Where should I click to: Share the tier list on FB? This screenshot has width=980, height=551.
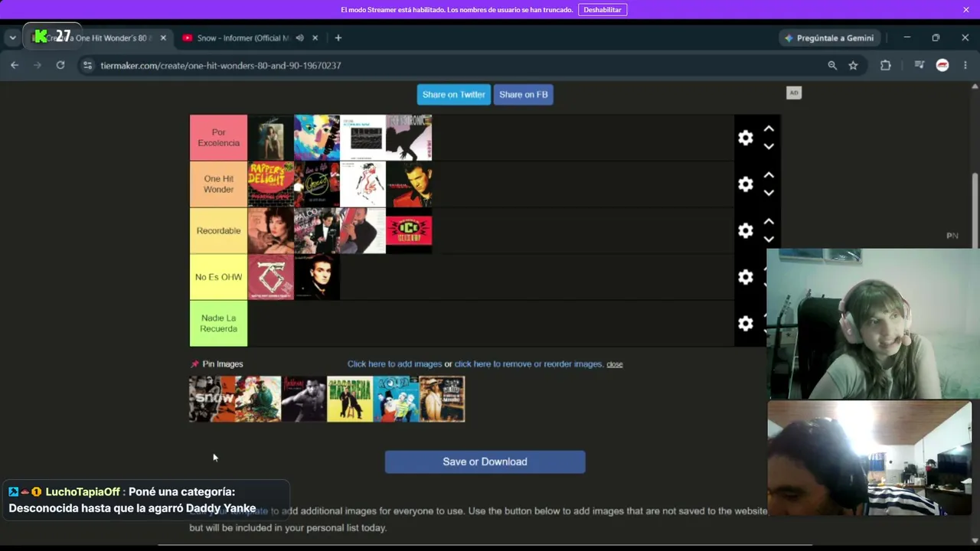click(524, 95)
